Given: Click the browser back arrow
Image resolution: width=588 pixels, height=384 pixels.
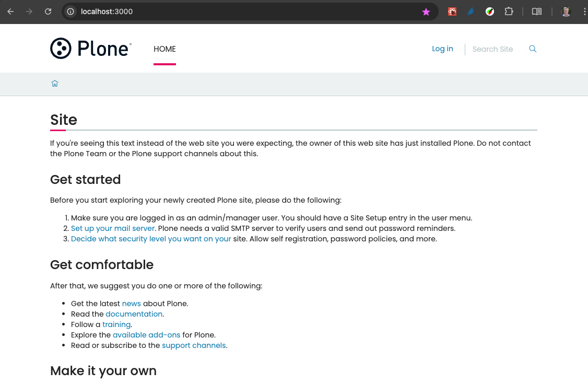Looking at the screenshot, I should click(x=10, y=11).
